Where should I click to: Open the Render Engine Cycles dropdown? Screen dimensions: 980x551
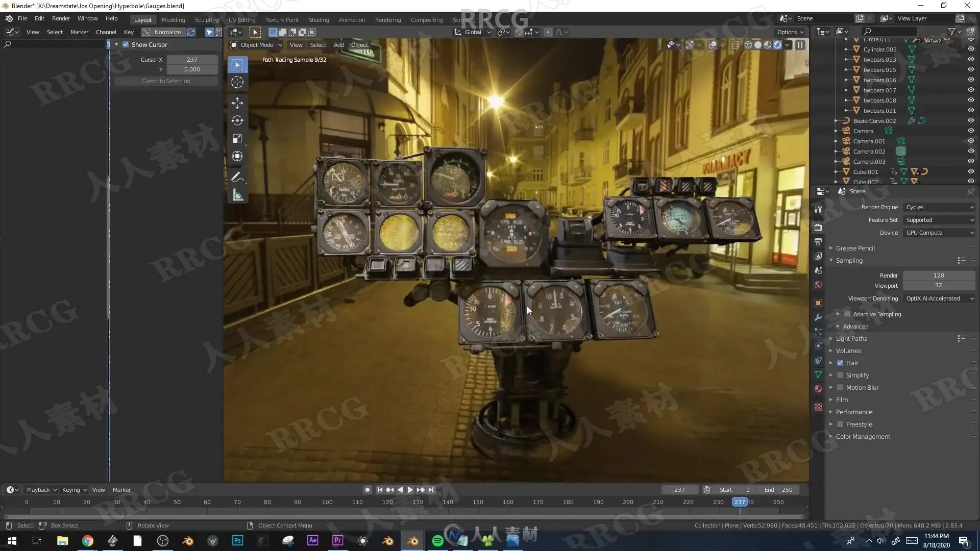[939, 207]
